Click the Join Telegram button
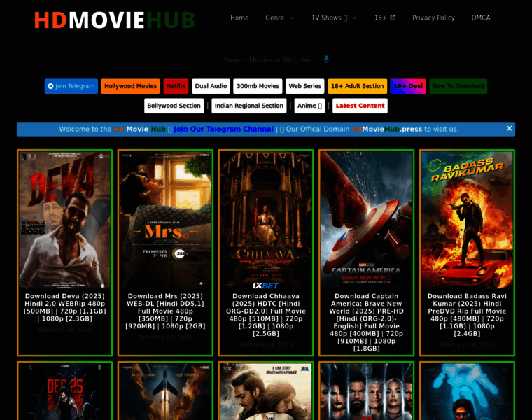 coord(71,86)
